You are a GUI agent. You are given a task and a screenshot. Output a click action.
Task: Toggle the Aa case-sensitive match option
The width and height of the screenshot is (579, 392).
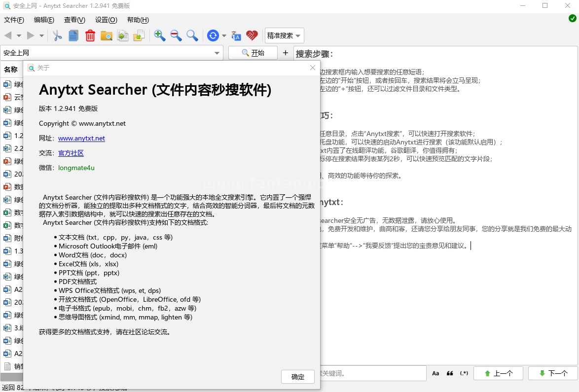coord(435,374)
